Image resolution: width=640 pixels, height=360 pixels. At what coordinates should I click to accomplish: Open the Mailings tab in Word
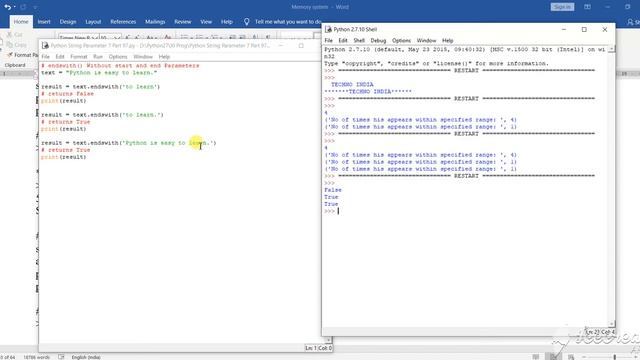(x=155, y=22)
